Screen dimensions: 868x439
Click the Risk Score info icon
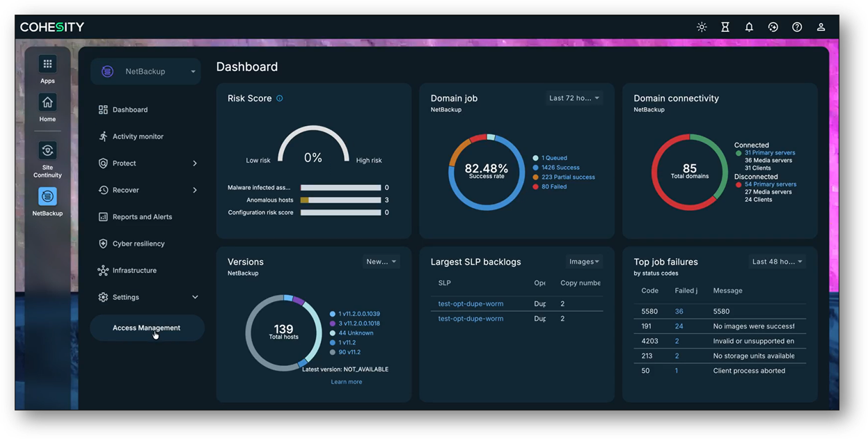tap(280, 98)
